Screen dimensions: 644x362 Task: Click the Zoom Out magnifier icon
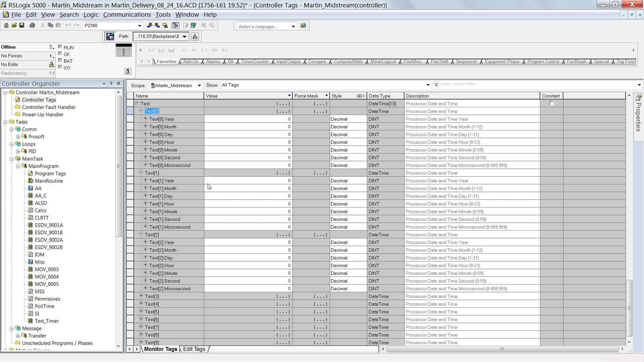coord(212,25)
